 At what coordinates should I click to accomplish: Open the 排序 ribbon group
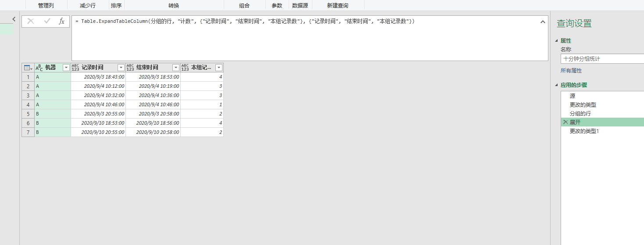pyautogui.click(x=116, y=6)
